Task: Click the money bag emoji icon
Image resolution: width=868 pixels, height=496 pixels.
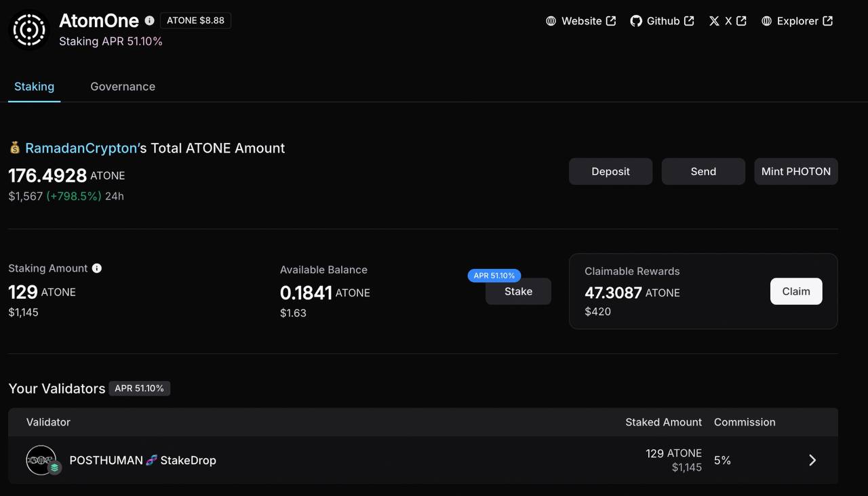Action: [x=15, y=148]
